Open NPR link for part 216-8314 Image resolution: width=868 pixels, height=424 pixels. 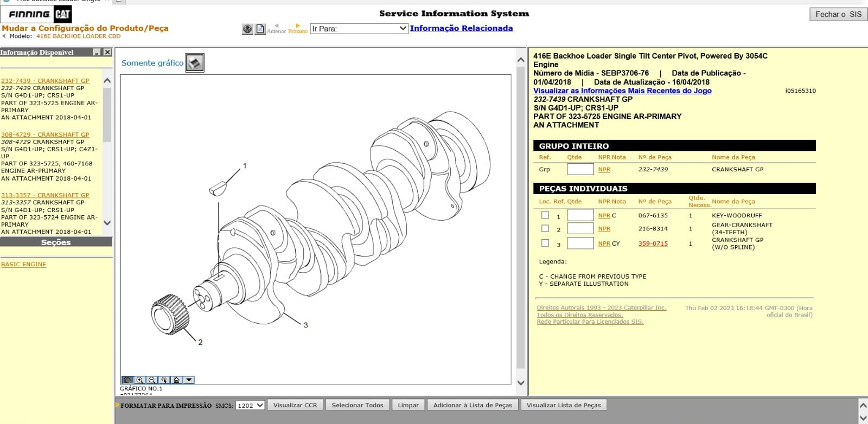click(x=604, y=229)
